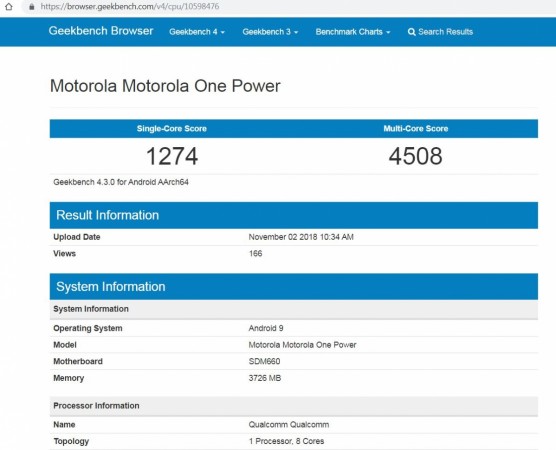Click the Result Information section header
The width and height of the screenshot is (556, 450).
pos(294,215)
